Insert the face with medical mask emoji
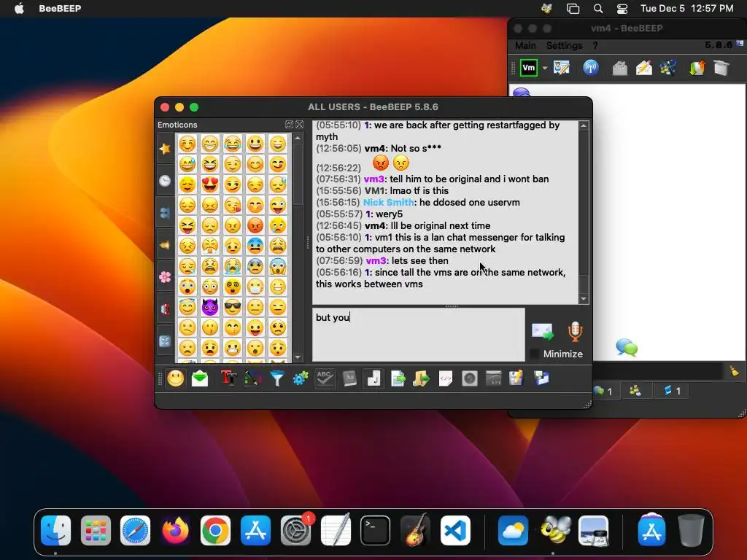Viewport: 747px width, 560px height. click(x=255, y=287)
